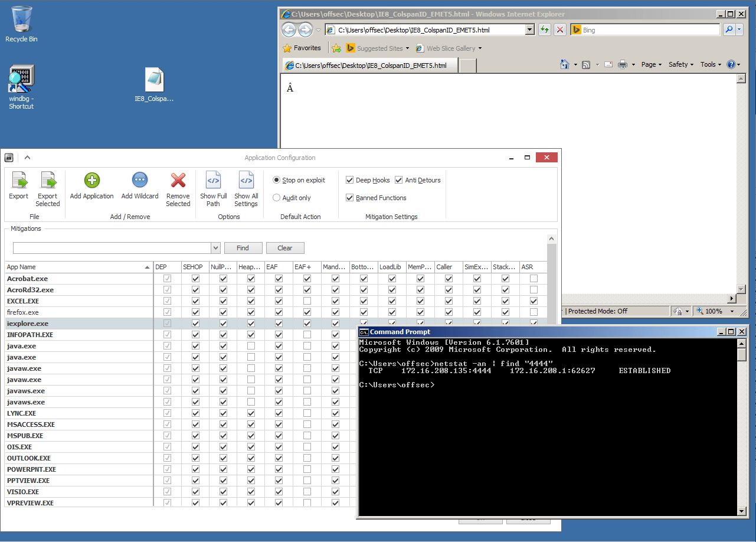Disable the Banned Functions checkbox

pyautogui.click(x=350, y=198)
